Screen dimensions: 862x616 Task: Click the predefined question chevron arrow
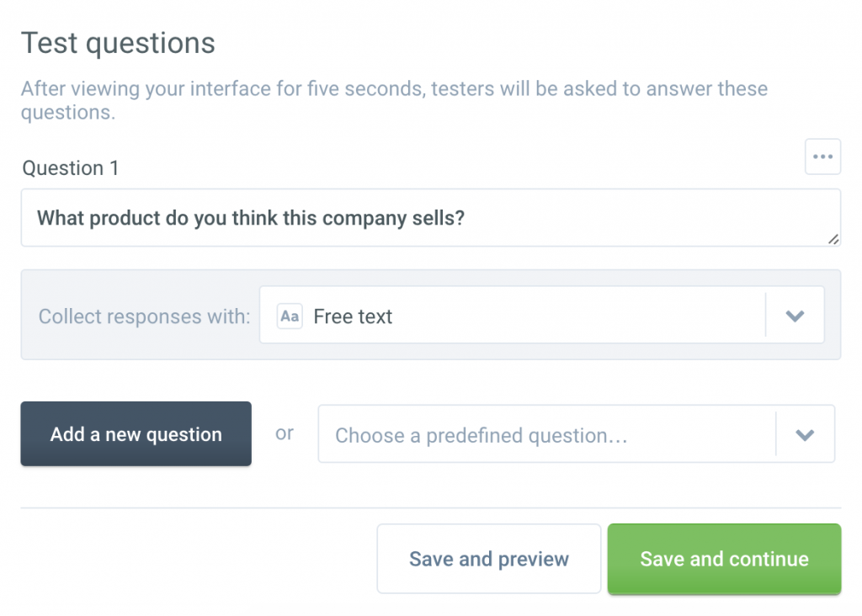coord(805,435)
